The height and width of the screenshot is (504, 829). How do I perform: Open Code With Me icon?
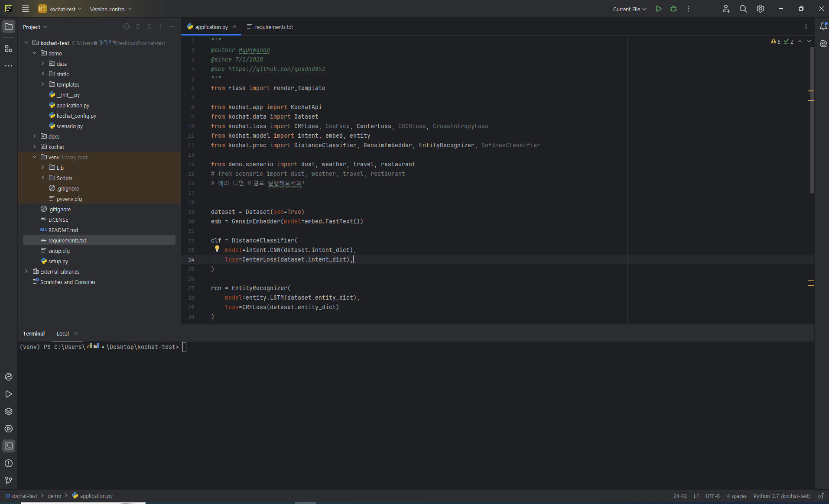click(x=726, y=9)
